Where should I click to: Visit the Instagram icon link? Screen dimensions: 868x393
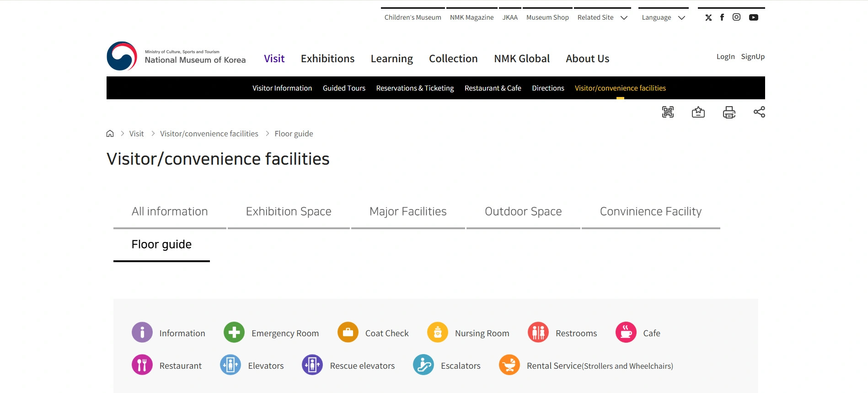point(736,17)
